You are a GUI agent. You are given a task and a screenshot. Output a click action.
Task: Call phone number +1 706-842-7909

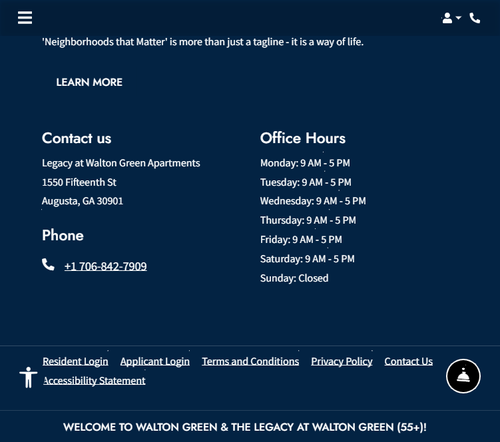click(x=106, y=266)
